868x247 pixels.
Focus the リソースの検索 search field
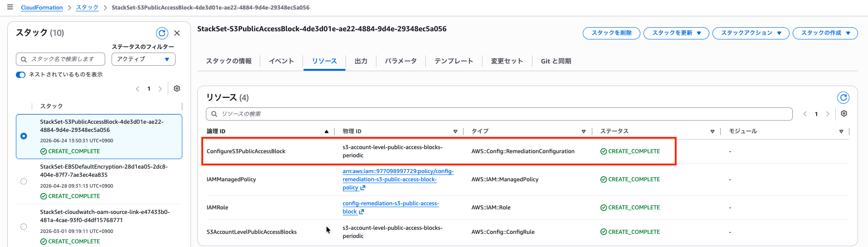(x=499, y=114)
